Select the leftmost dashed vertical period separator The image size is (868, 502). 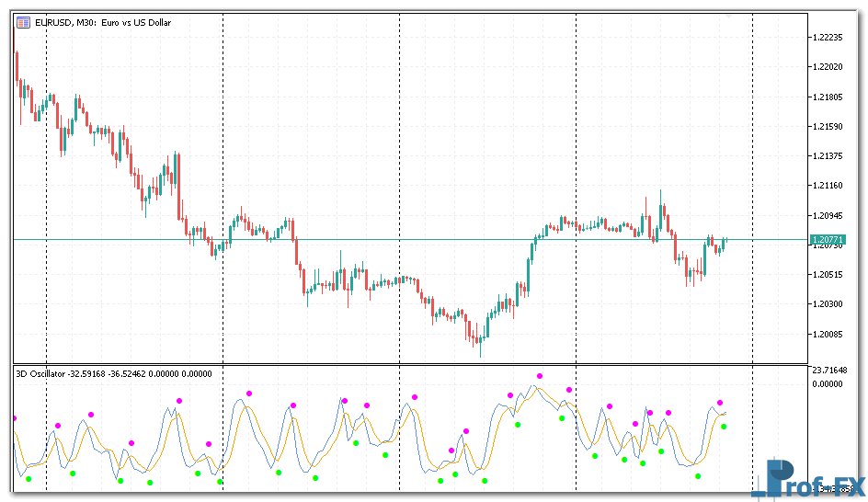46,184
